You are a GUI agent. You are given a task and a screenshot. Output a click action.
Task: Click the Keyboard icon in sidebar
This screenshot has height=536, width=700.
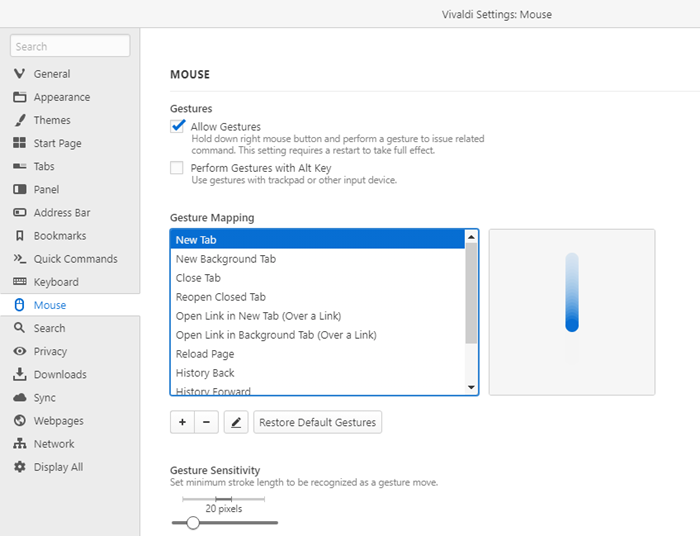pyautogui.click(x=19, y=282)
